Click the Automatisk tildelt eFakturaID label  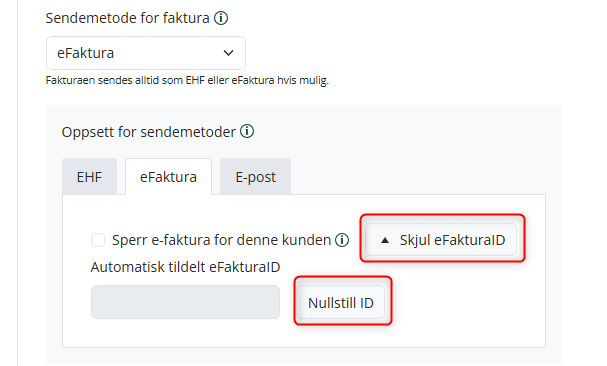pyautogui.click(x=185, y=267)
